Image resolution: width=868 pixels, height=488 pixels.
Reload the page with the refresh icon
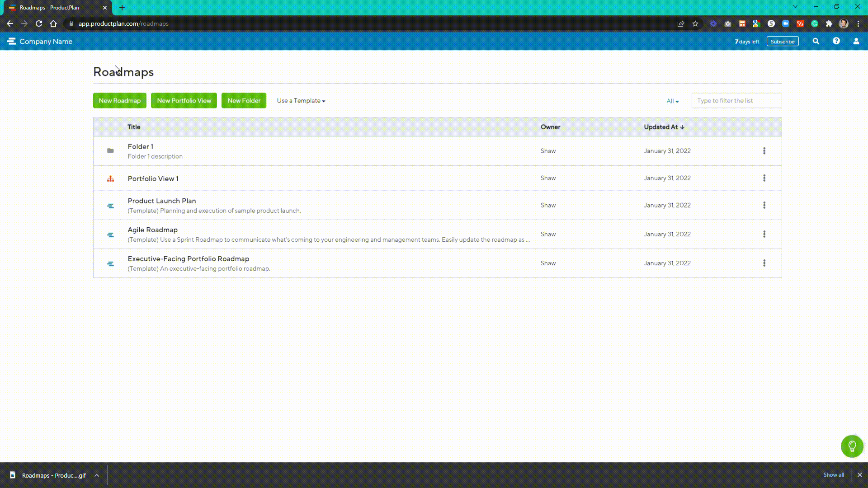pyautogui.click(x=39, y=23)
